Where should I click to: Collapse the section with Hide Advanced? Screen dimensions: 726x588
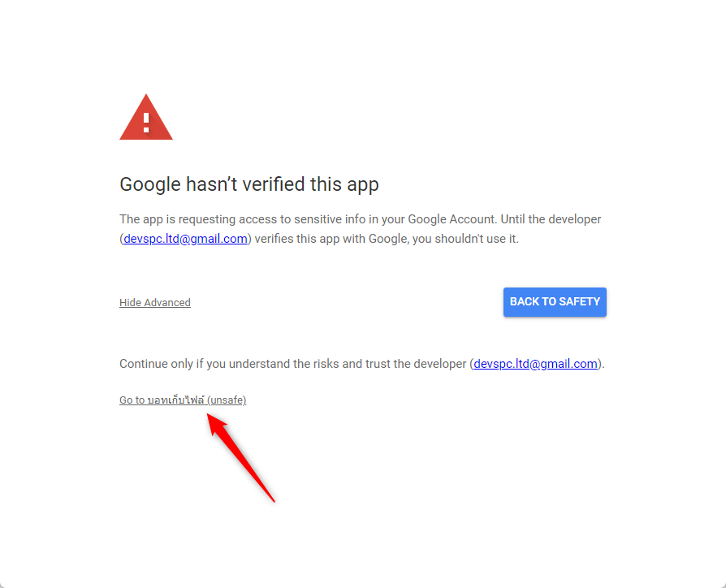tap(154, 303)
